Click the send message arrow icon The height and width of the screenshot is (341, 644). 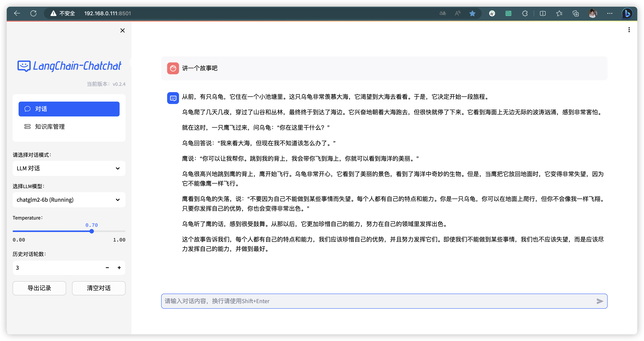(599, 301)
